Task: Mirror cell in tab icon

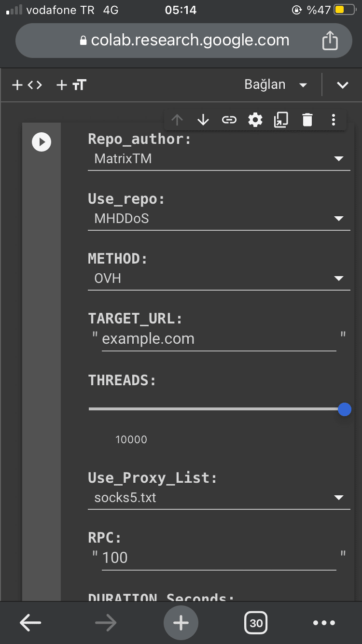Action: point(281,120)
